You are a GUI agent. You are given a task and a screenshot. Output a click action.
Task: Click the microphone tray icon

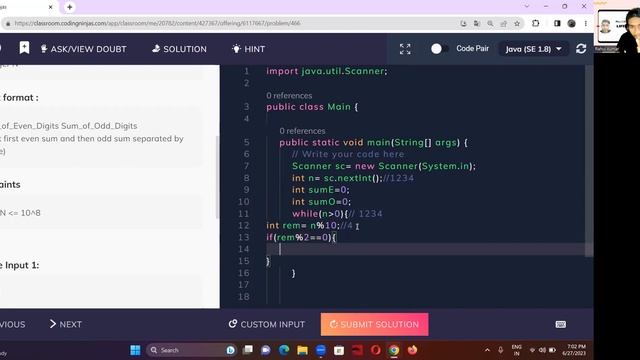pyautogui.click(x=500, y=350)
